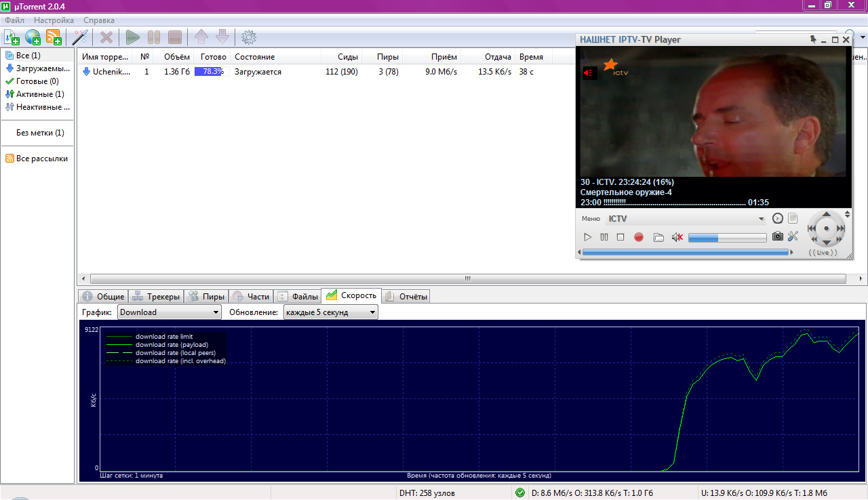Open file folder in IPTV player
The image size is (868, 500).
(658, 237)
